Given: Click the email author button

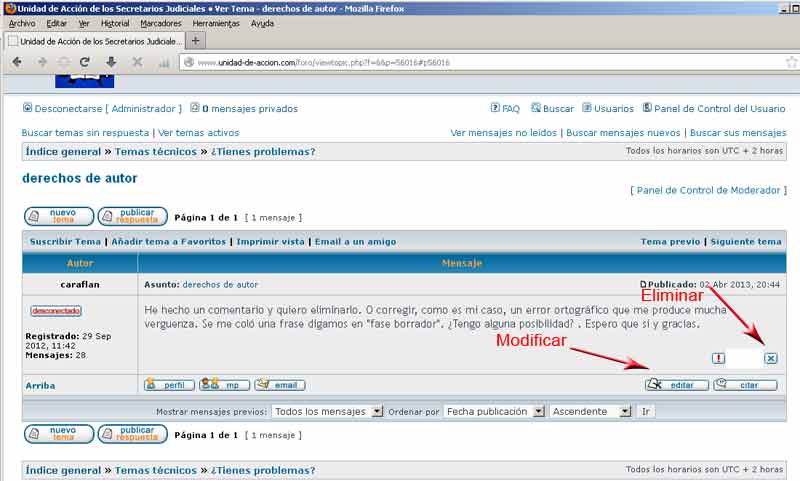Looking at the screenshot, I should coord(279,385).
